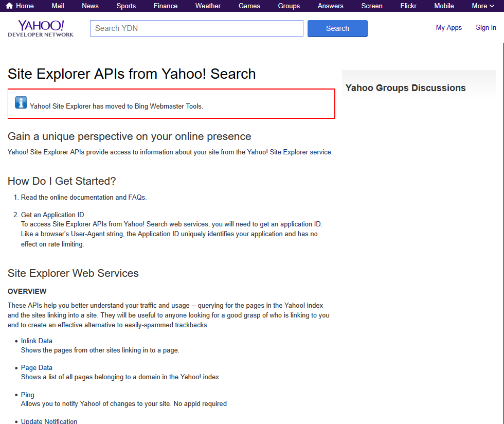
Task: Open Weather in the top navigation
Action: point(208,6)
